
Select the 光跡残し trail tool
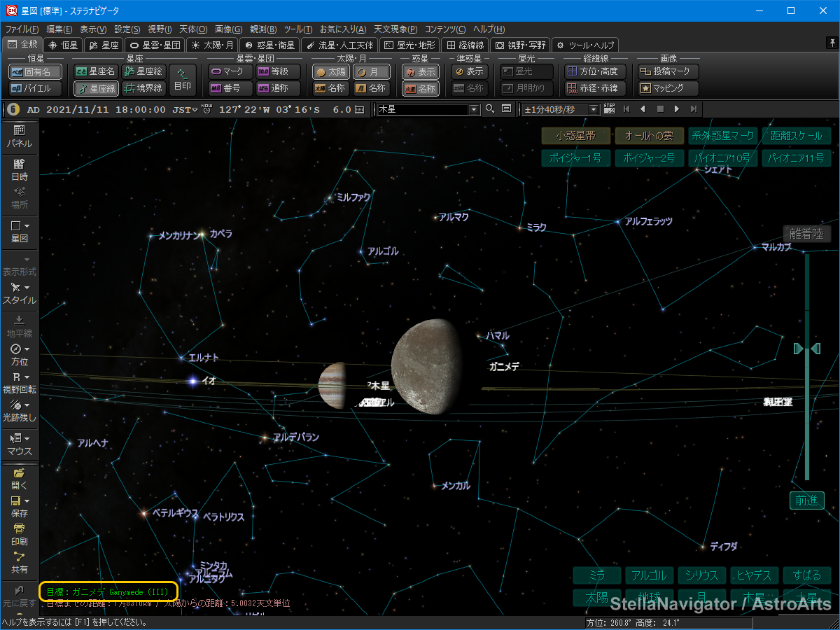pos(19,411)
